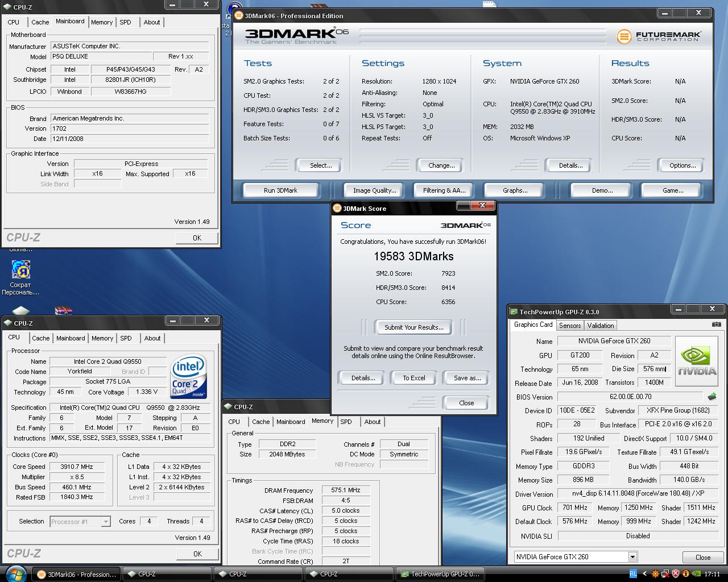Click the GPU-Z screenshot camera icon
Image resolution: width=728 pixels, height=582 pixels.
click(x=716, y=325)
